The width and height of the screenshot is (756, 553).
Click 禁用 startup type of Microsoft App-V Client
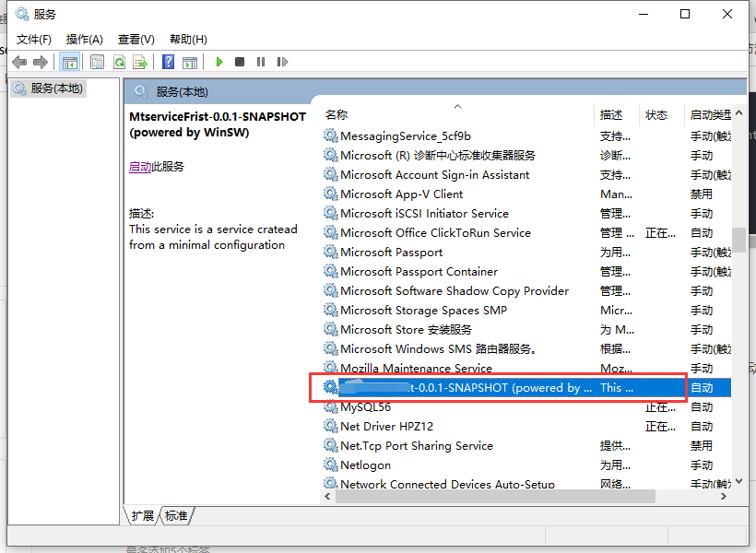click(x=701, y=194)
